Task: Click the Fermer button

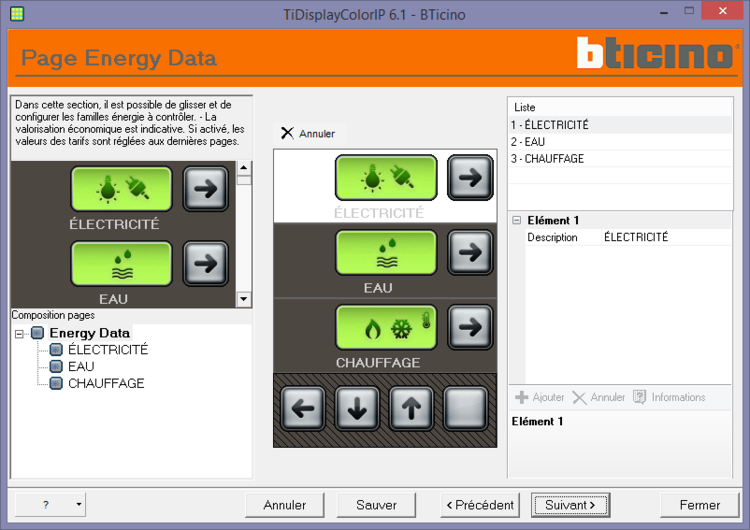Action: pyautogui.click(x=700, y=505)
